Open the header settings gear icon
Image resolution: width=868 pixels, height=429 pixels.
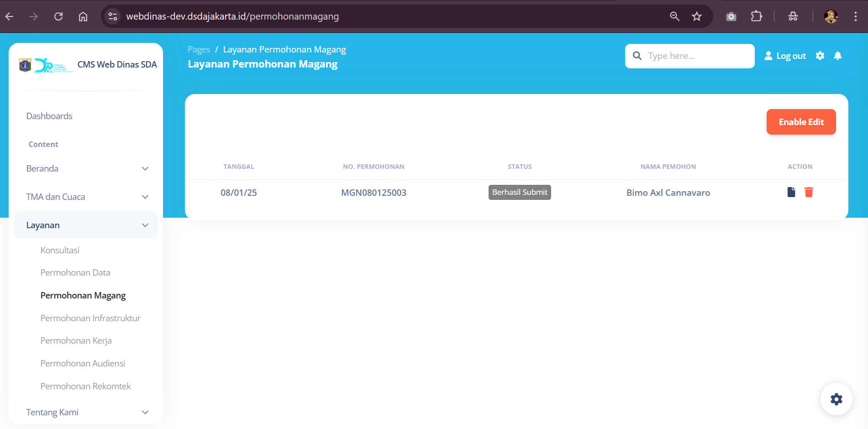tap(820, 56)
